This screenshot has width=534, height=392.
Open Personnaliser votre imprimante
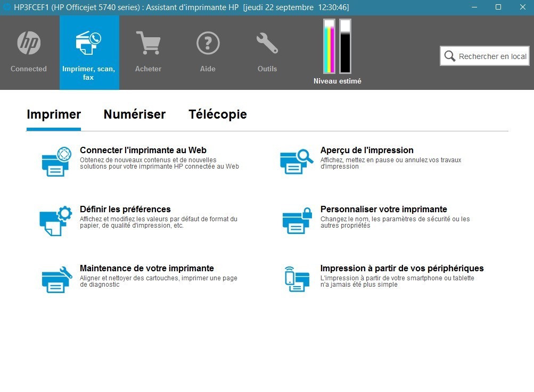coord(383,209)
